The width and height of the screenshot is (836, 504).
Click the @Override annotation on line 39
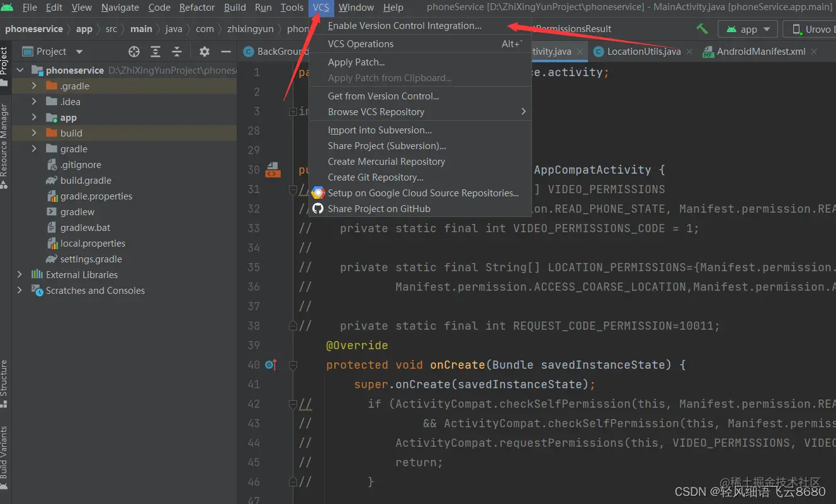357,345
